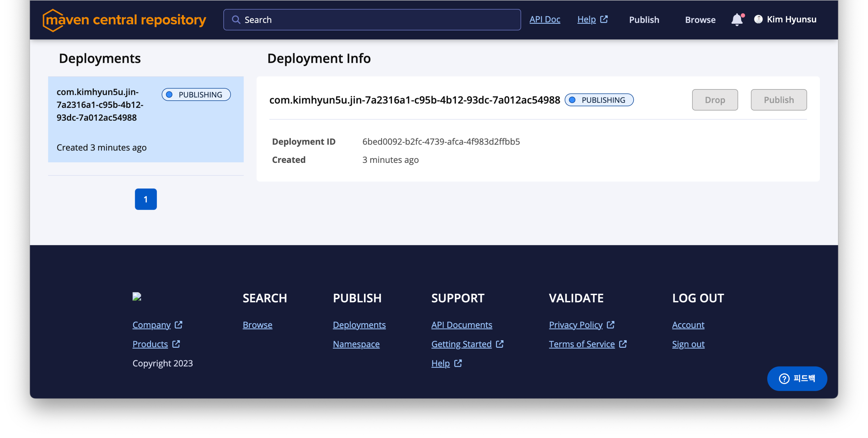Screen dimensions: 868x438
Task: Select the com.kimhyun5u.jin deployment card
Action: (146, 119)
